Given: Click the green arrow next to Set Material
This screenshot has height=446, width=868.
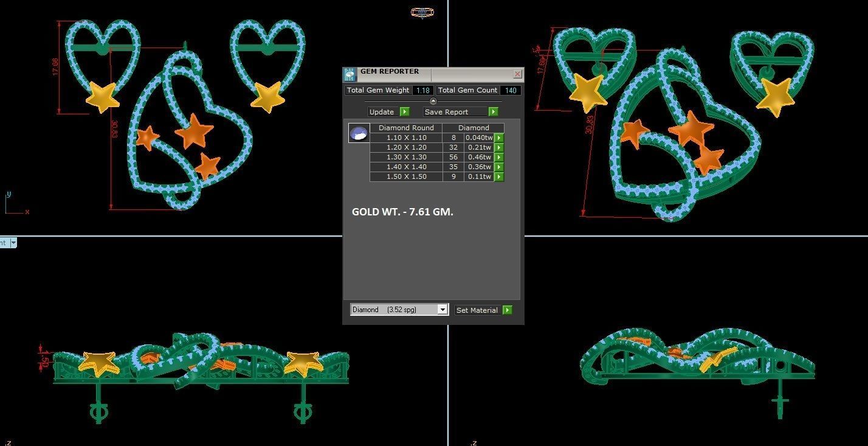Looking at the screenshot, I should coord(508,310).
